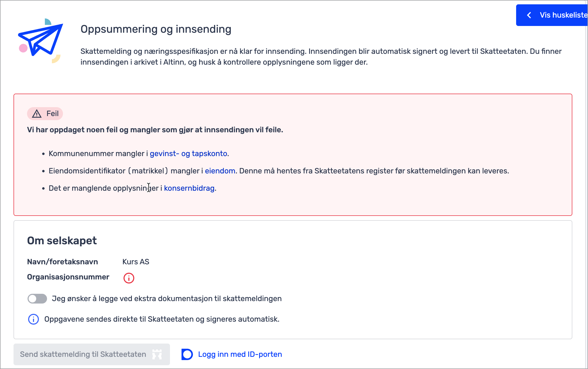The width and height of the screenshot is (588, 369).
Task: Click the left chevron in Vis huskeliste
Action: tap(529, 15)
